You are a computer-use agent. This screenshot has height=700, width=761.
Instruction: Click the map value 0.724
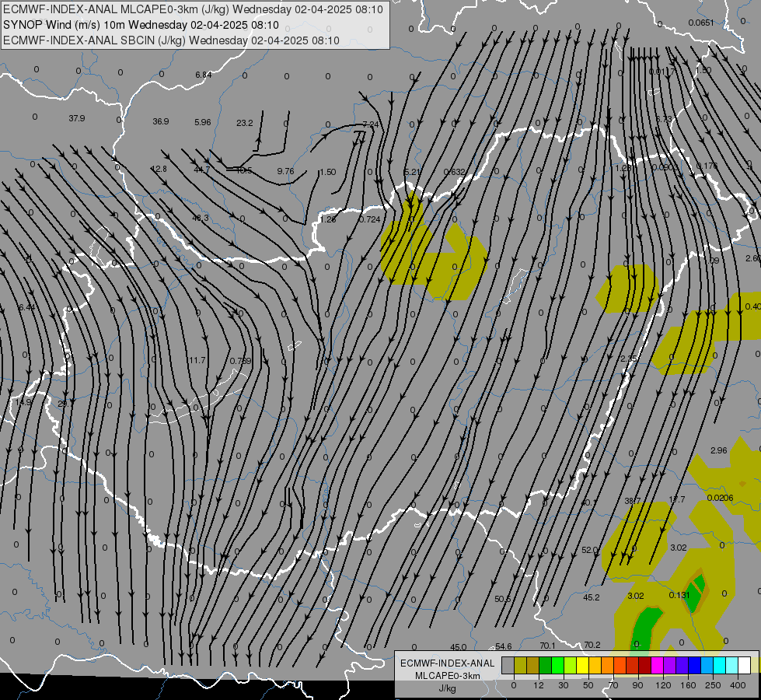[370, 219]
